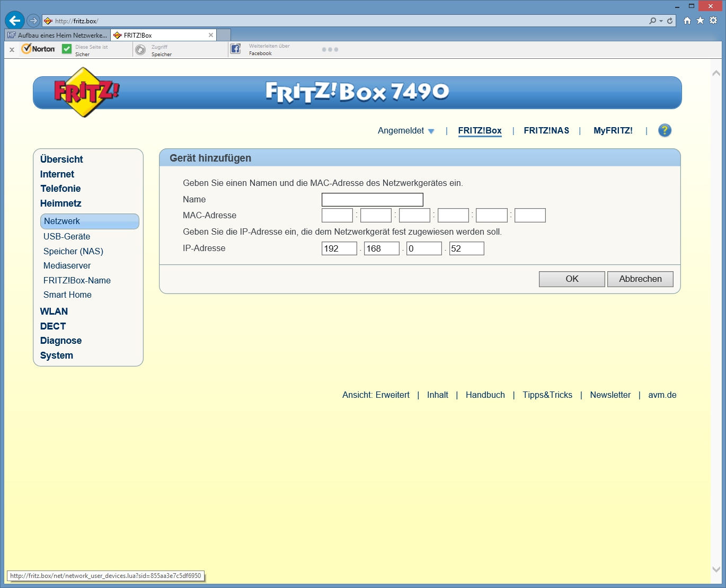The height and width of the screenshot is (588, 726).
Task: Open the Diagnose sidebar menu
Action: tap(61, 341)
